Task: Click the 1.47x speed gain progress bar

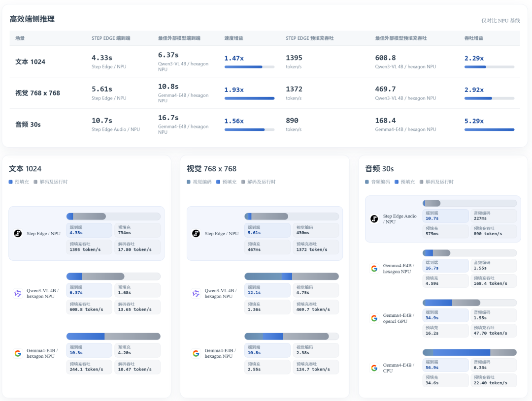Action: [249, 67]
